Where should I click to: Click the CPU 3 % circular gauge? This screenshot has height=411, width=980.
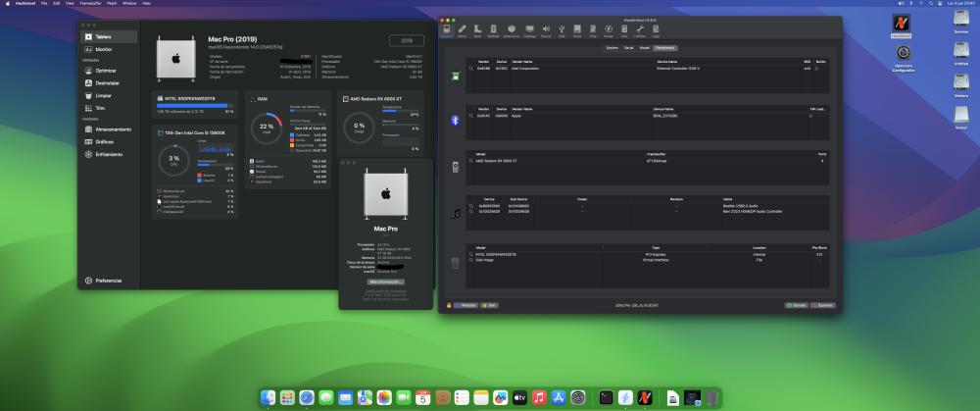[173, 161]
